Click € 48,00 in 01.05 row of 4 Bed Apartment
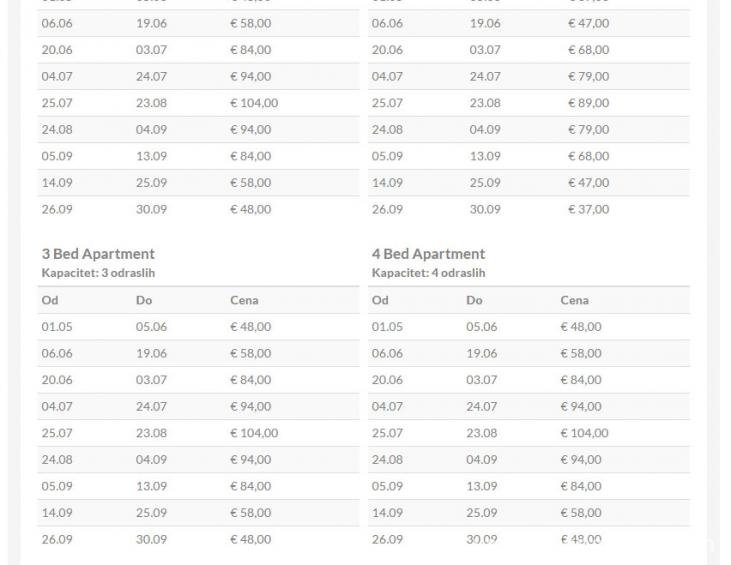Viewport: 731px width, 565px height. click(x=581, y=327)
